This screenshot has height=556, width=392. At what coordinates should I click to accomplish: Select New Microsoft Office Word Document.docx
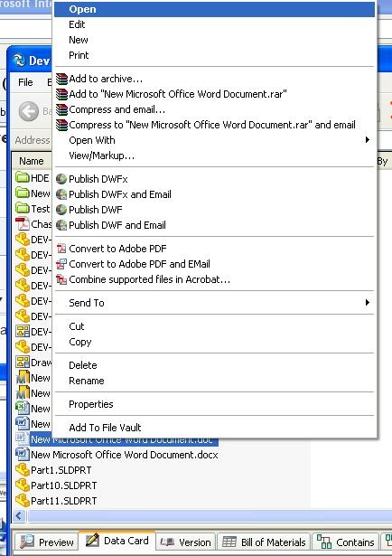point(117,455)
